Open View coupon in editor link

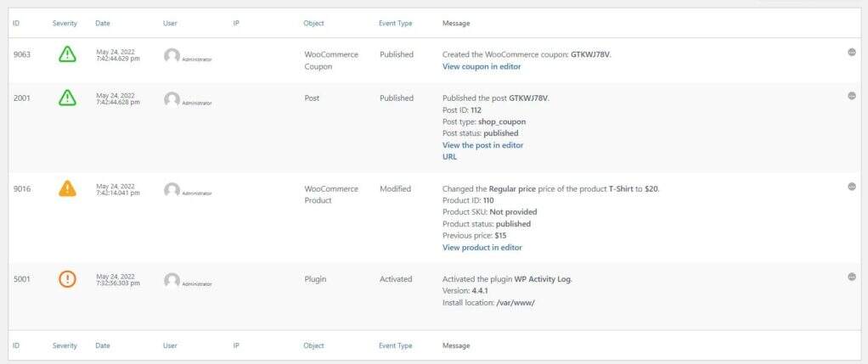(x=482, y=67)
